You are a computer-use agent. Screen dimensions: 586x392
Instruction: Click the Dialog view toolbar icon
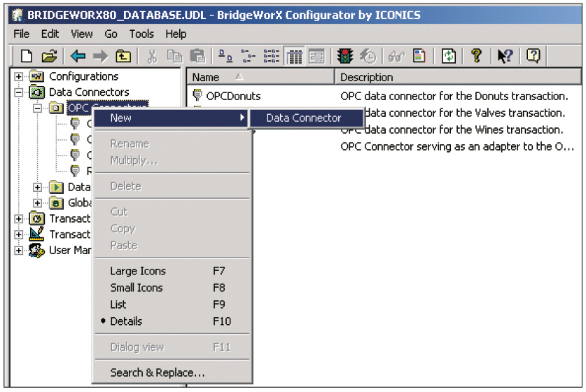click(x=316, y=57)
